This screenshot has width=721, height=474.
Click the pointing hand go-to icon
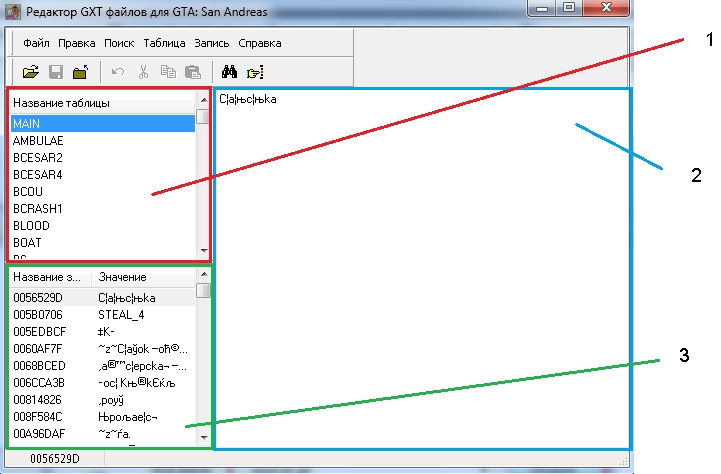coord(254,72)
